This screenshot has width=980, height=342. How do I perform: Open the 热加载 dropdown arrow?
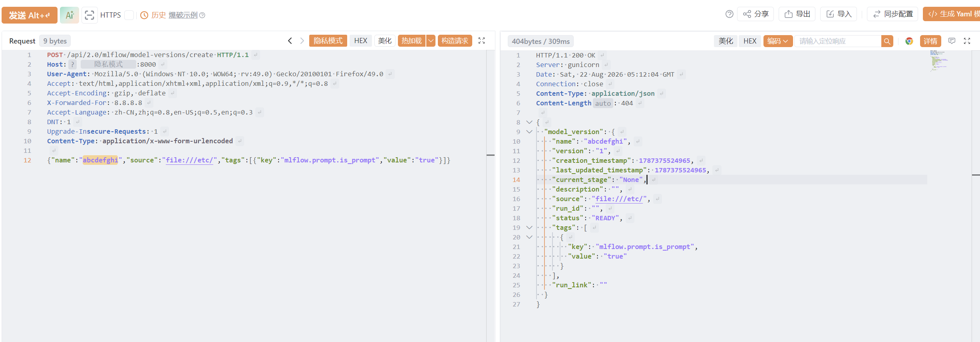tap(431, 41)
